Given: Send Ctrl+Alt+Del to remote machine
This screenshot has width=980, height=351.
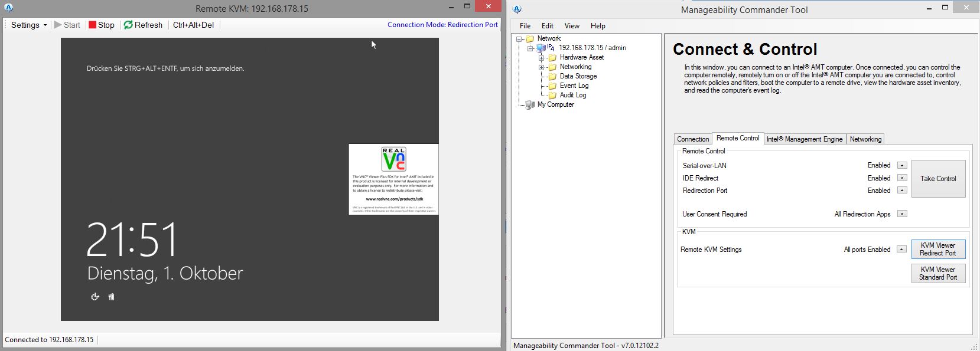Looking at the screenshot, I should (193, 25).
